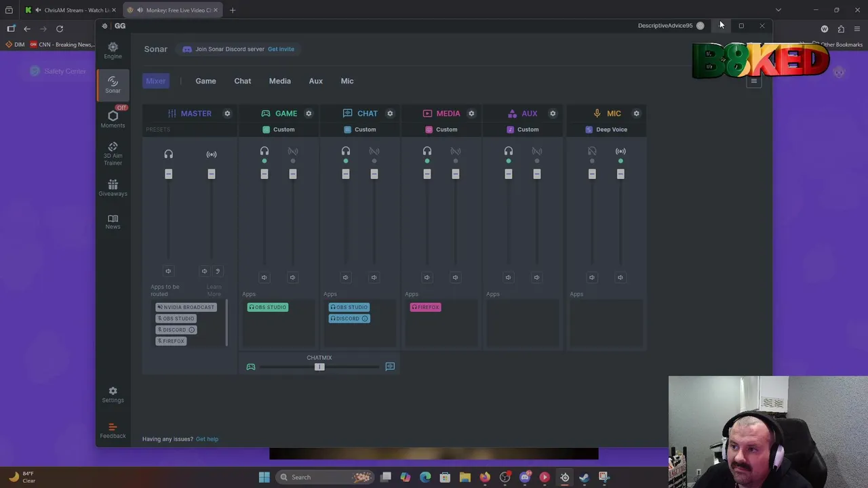Image resolution: width=868 pixels, height=488 pixels.
Task: Switch to the Aux tab
Action: coord(315,81)
